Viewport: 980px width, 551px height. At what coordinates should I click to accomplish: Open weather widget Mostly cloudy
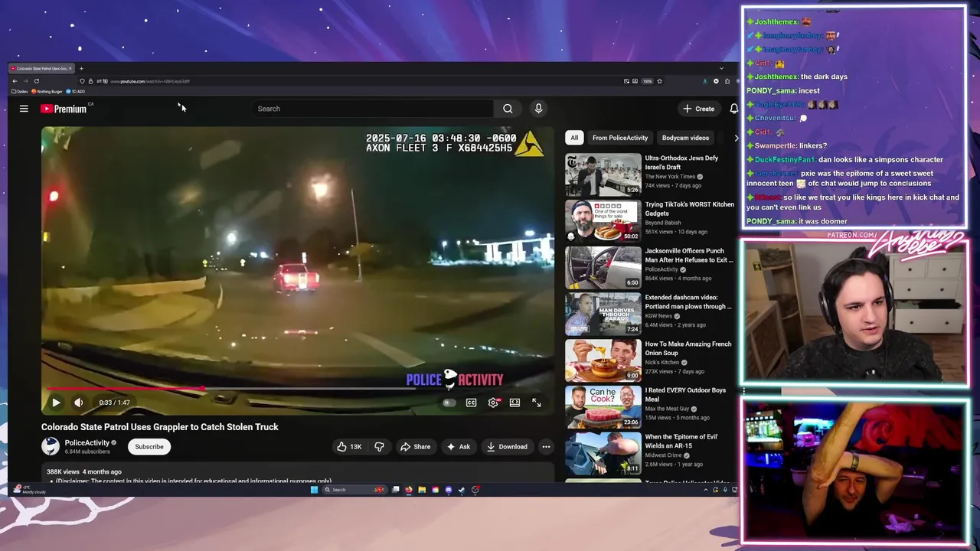29,490
